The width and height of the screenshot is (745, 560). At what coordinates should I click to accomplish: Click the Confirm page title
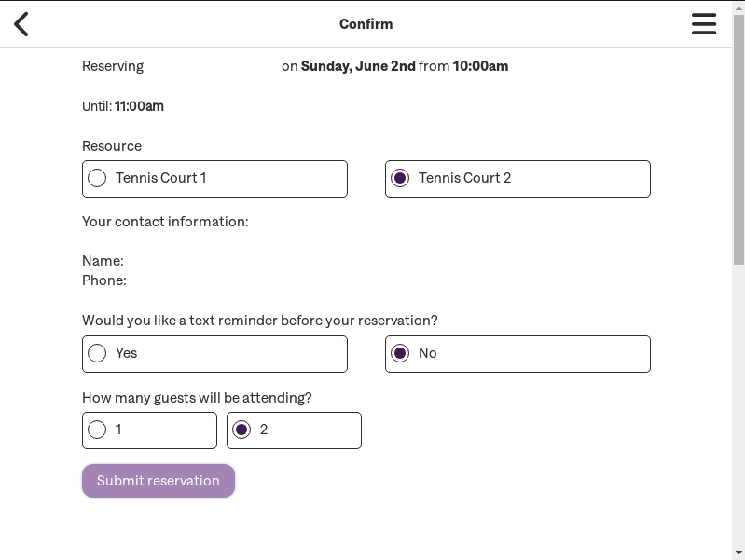coord(366,24)
